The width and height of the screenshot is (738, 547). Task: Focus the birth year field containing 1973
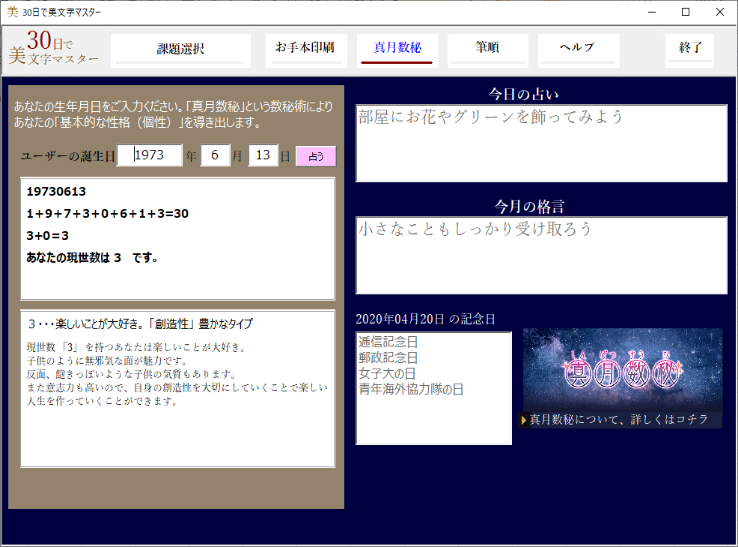pyautogui.click(x=150, y=156)
